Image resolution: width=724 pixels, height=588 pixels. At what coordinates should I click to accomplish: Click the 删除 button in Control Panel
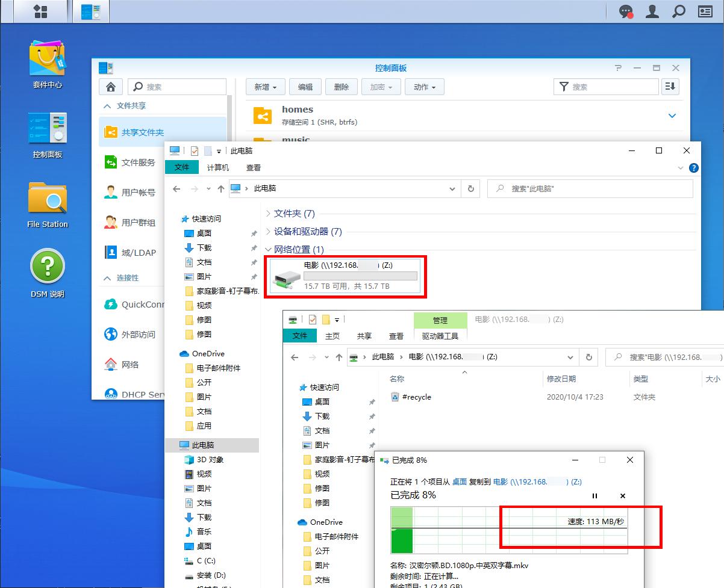pyautogui.click(x=341, y=86)
